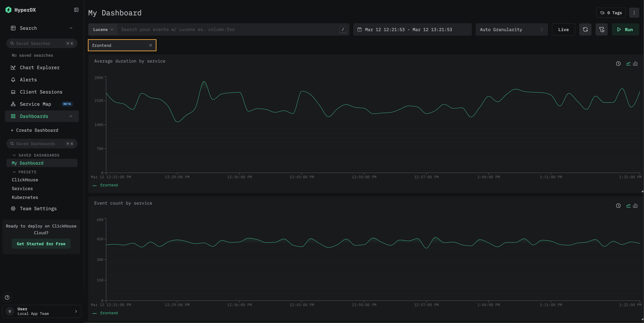Select line chart view on Event count chart
644x323 pixels.
tap(628, 206)
